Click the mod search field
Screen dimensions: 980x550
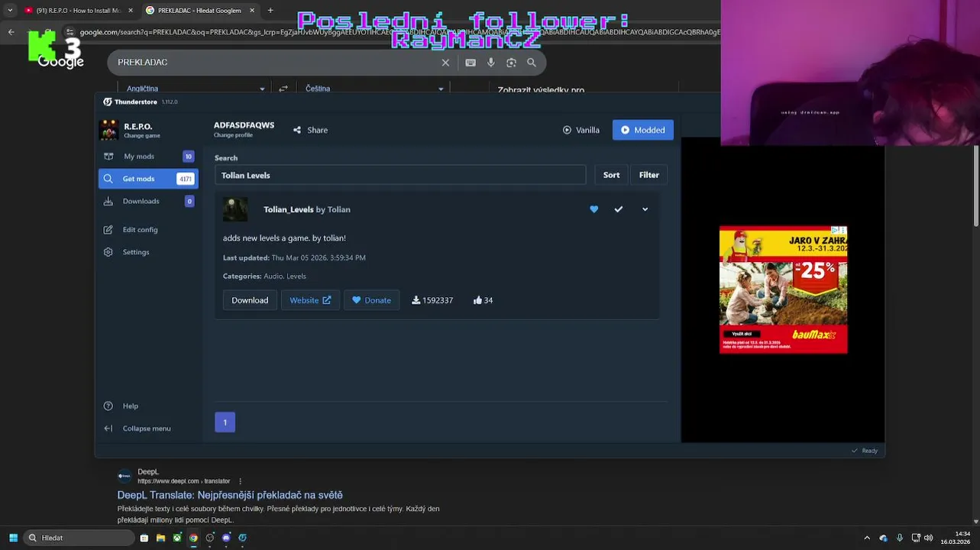pos(400,175)
